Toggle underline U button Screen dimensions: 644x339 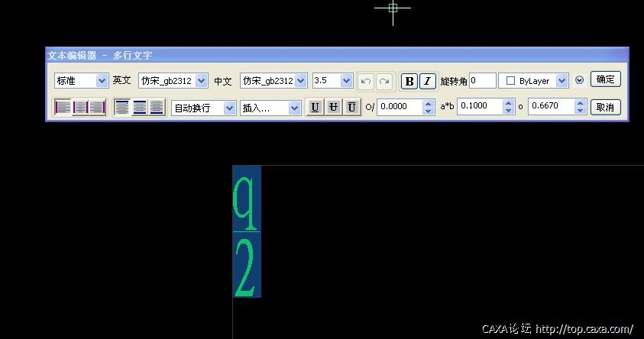coord(315,108)
